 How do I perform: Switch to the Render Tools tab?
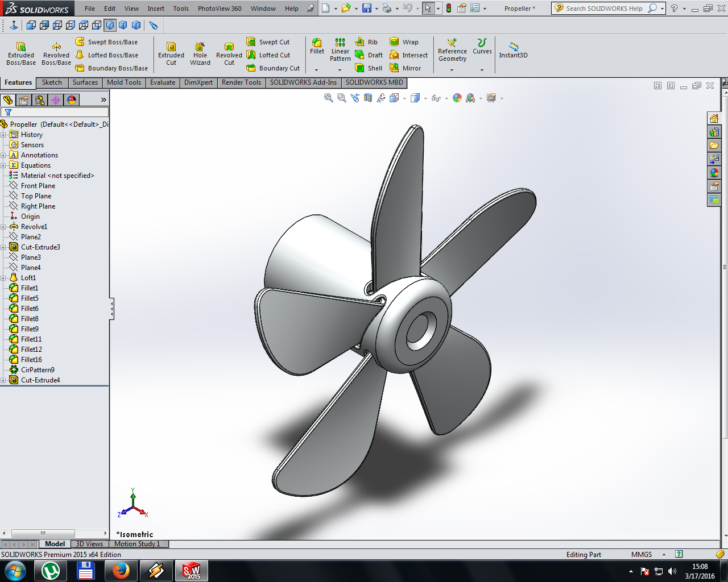click(241, 82)
